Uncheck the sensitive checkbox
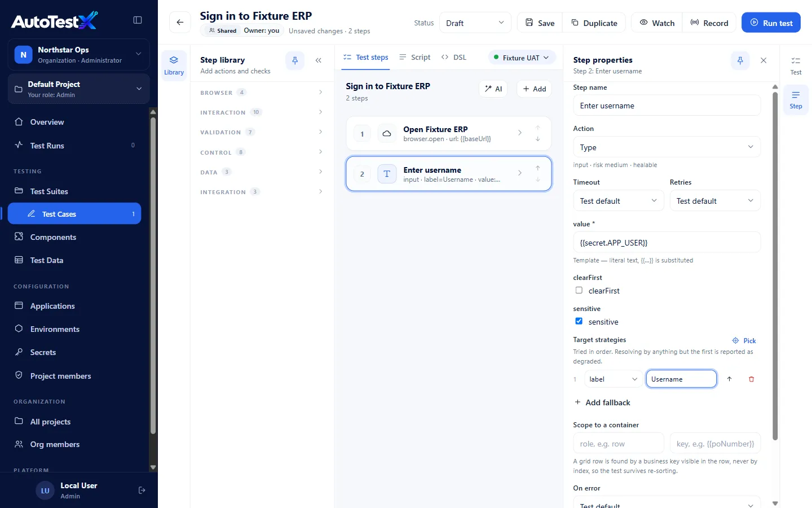The width and height of the screenshot is (812, 508). pyautogui.click(x=579, y=321)
